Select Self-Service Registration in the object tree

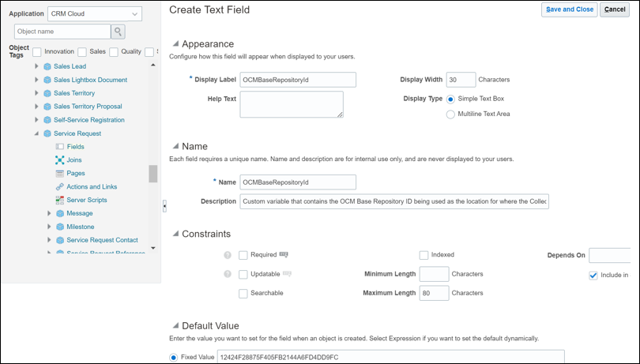[88, 120]
